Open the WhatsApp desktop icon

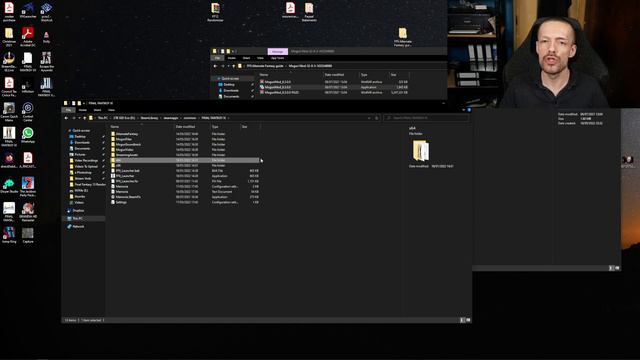coord(28,135)
